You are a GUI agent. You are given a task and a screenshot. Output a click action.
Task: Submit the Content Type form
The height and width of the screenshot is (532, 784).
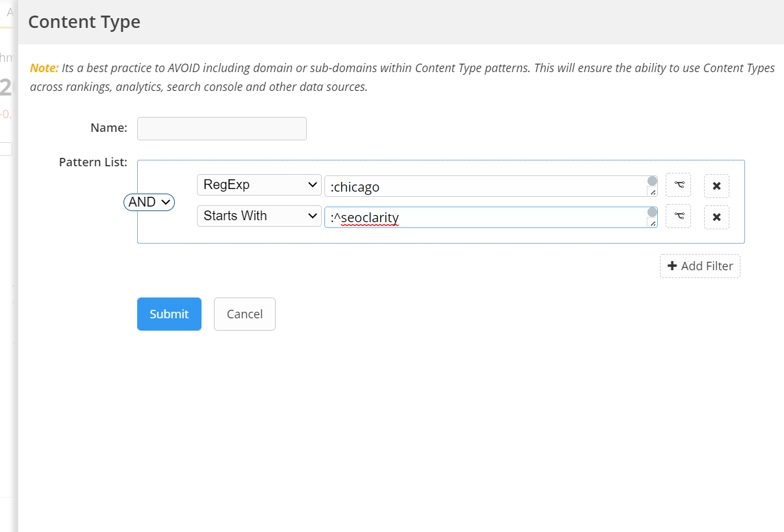coord(169,314)
